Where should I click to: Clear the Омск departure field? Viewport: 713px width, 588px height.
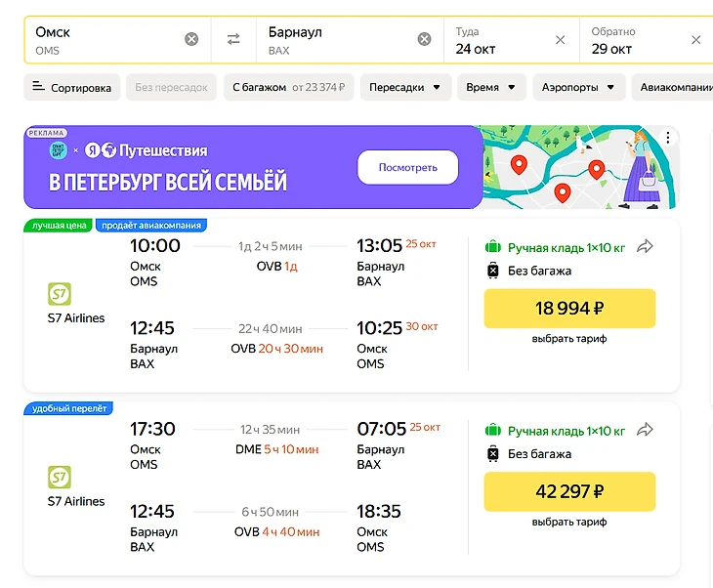tap(191, 39)
